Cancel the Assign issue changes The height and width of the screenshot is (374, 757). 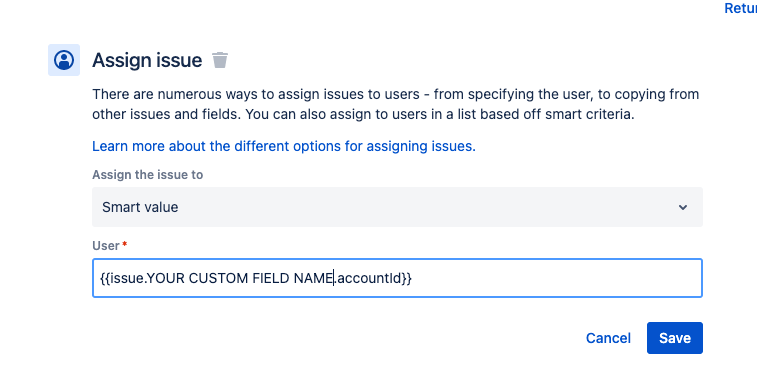(x=608, y=338)
